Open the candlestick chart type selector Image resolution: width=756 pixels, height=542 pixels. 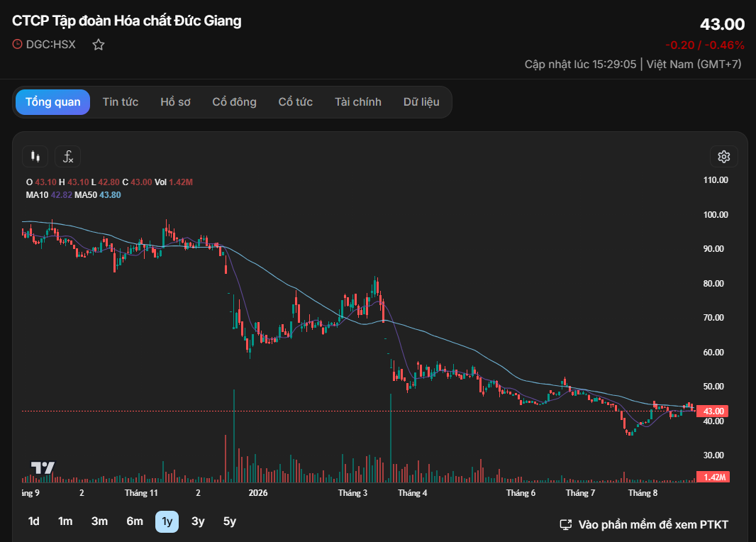(x=35, y=156)
